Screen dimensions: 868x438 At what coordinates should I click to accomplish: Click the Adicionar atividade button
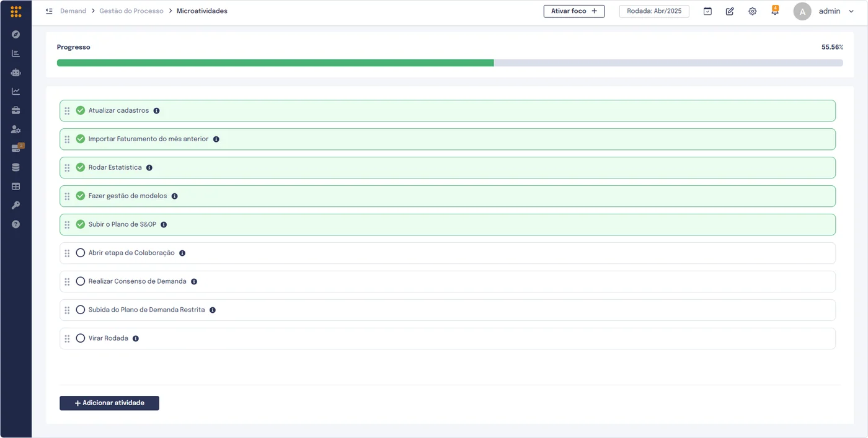coord(109,403)
